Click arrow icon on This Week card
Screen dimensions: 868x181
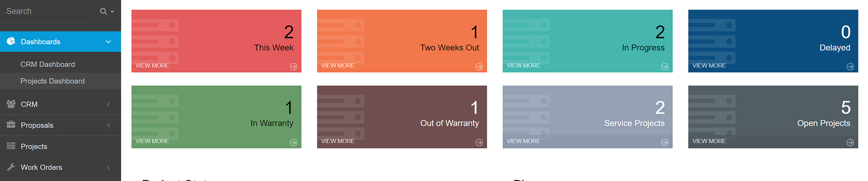click(x=294, y=67)
